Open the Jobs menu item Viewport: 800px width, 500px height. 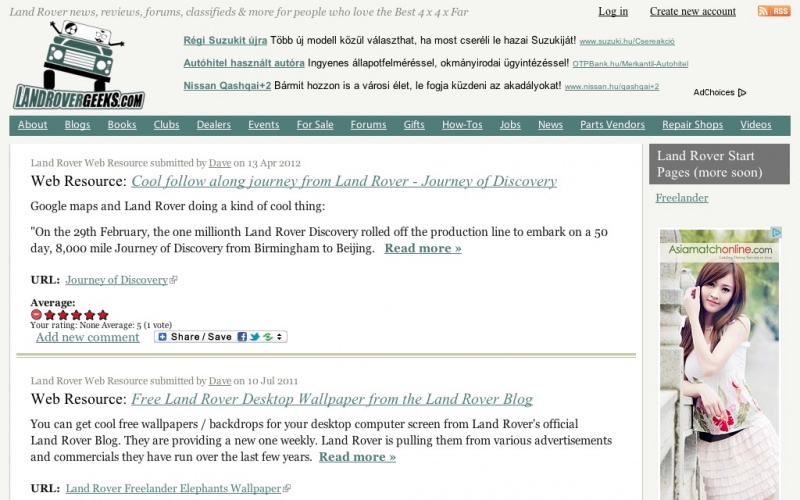510,124
